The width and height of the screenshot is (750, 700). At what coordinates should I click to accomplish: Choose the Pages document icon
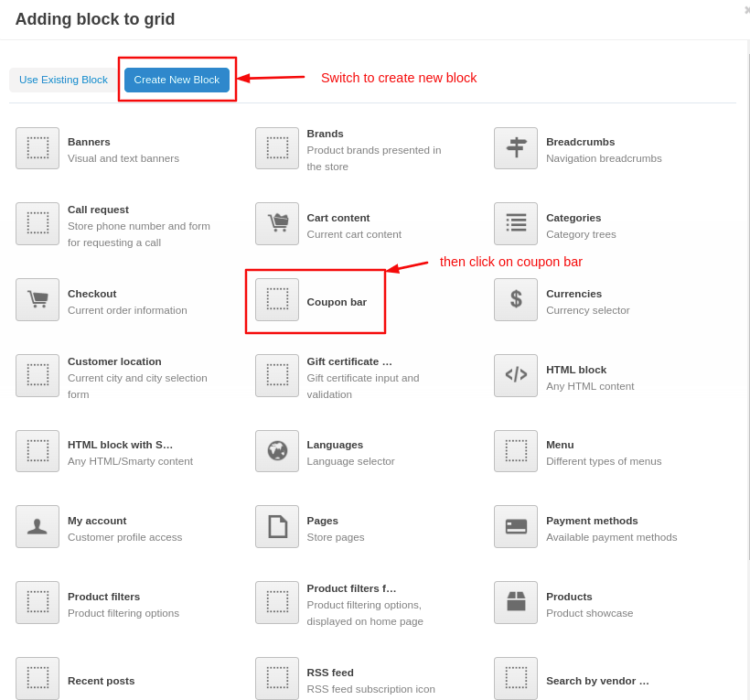pos(277,526)
